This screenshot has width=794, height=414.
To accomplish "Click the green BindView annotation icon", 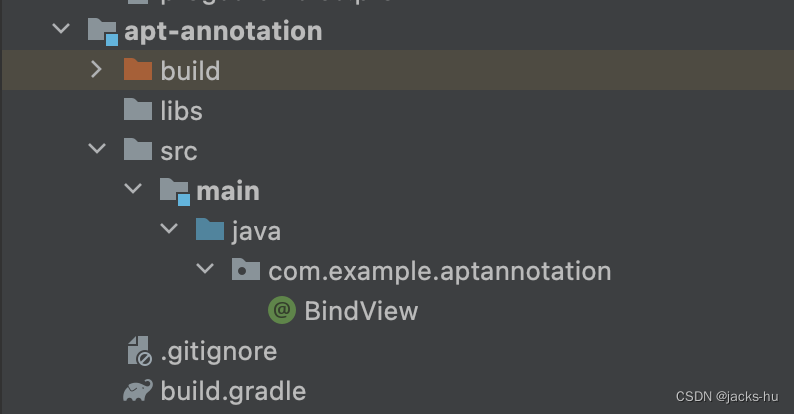I will [282, 310].
